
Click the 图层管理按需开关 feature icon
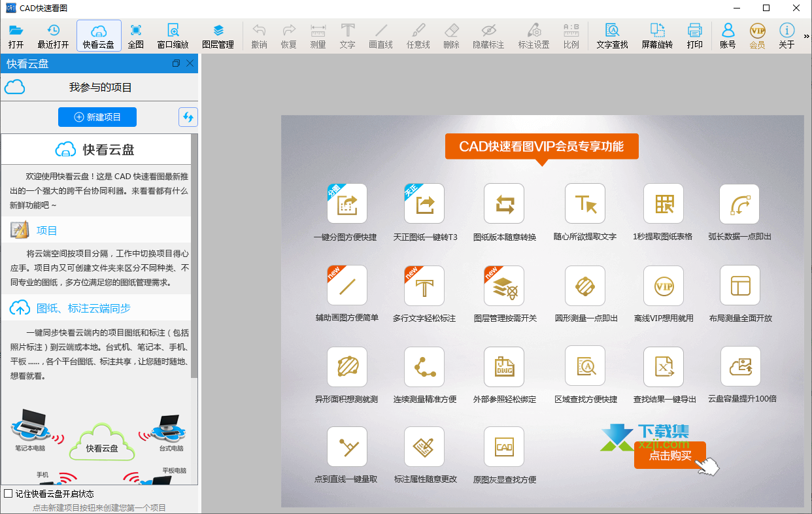504,285
